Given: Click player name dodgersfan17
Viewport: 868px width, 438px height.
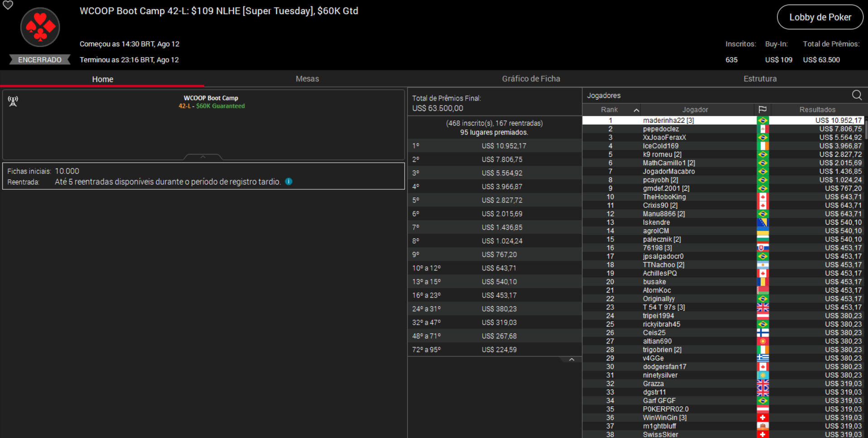Looking at the screenshot, I should (x=664, y=367).
